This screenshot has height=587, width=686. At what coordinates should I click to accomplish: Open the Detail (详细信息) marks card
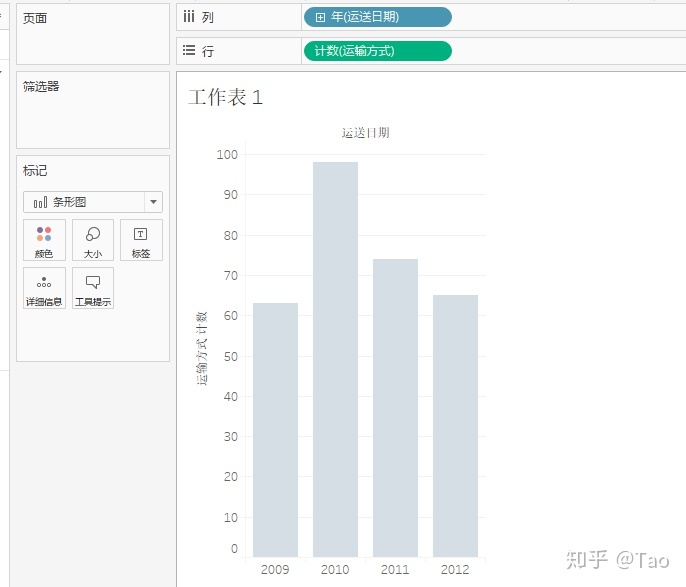[44, 288]
